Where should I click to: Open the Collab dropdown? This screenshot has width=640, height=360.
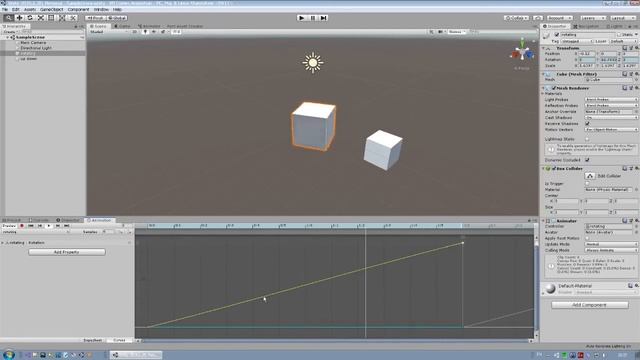[x=516, y=18]
